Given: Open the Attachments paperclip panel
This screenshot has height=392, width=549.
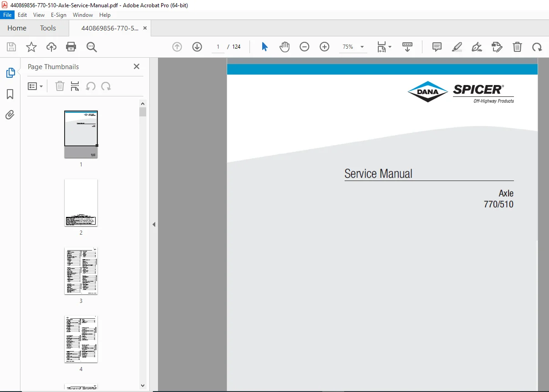Looking at the screenshot, I should [10, 115].
